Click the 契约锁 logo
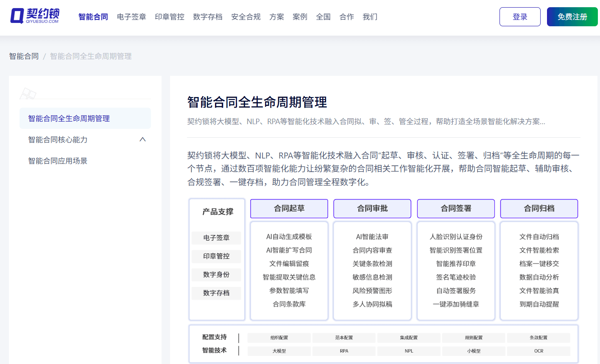 (35, 16)
